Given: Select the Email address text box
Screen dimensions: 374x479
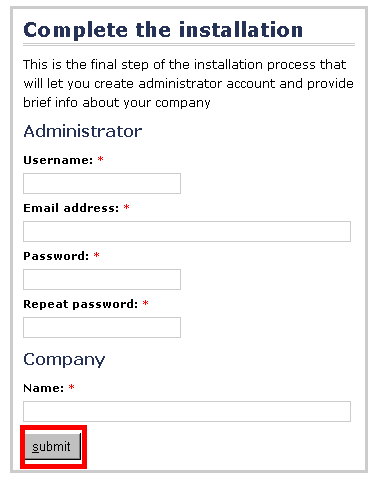Looking at the screenshot, I should [187, 231].
